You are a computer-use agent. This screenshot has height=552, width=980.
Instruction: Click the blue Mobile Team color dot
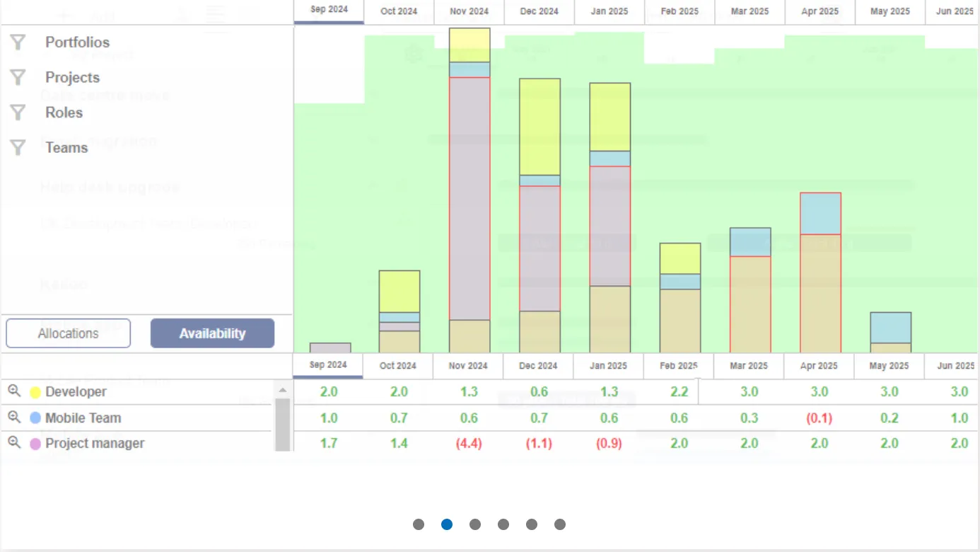point(35,418)
